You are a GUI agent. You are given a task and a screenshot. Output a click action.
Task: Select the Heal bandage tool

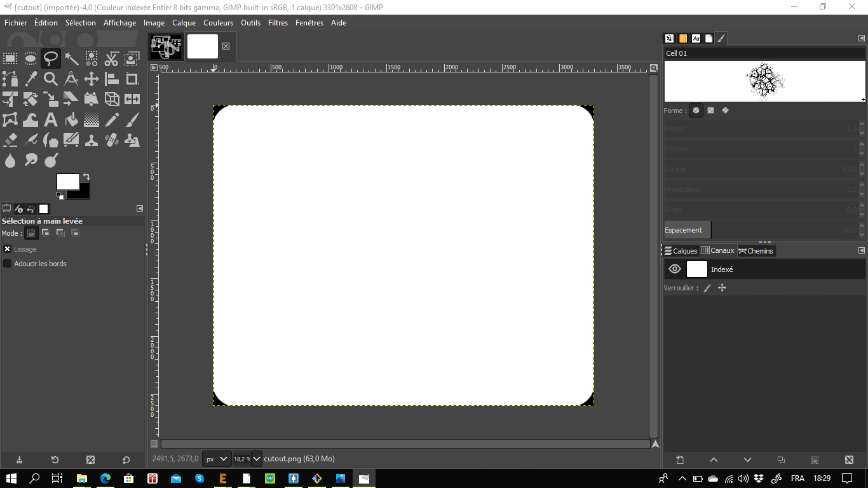pyautogui.click(x=112, y=140)
